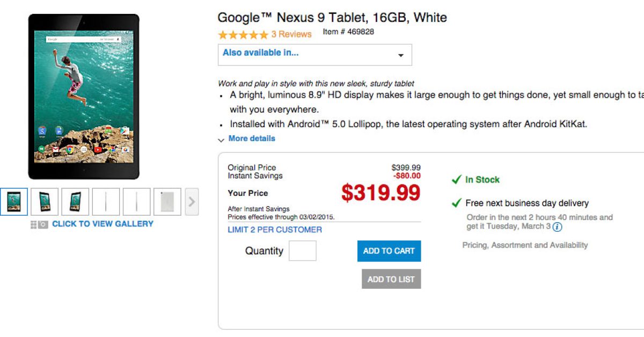
Task: Open CLICK TO VIEW GALLERY link
Action: 103,224
